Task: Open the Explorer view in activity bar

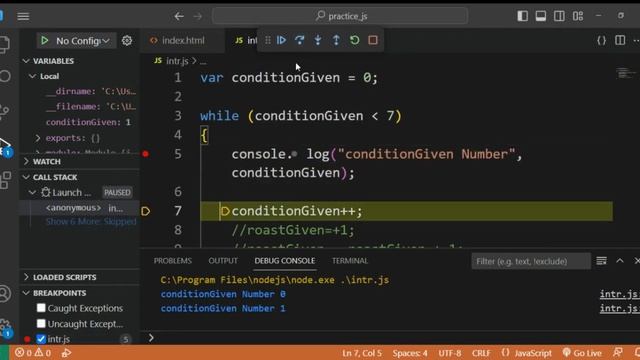Action: pos(4,44)
